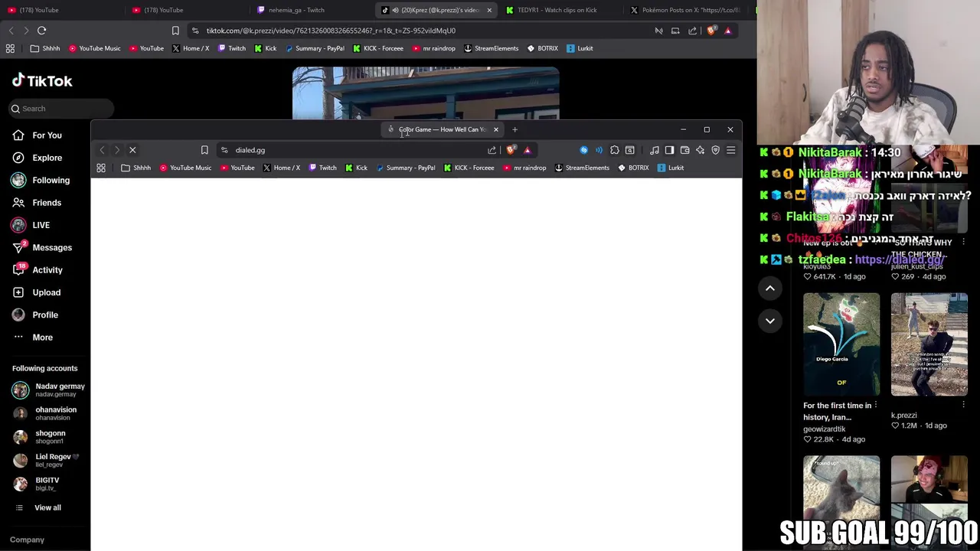Image resolution: width=980 pixels, height=551 pixels.
Task: Open k.prezzi 1.2M video thumbnail
Action: tap(929, 344)
